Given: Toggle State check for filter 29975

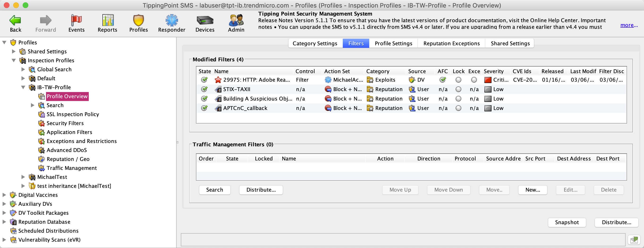Looking at the screenshot, I should (x=204, y=80).
